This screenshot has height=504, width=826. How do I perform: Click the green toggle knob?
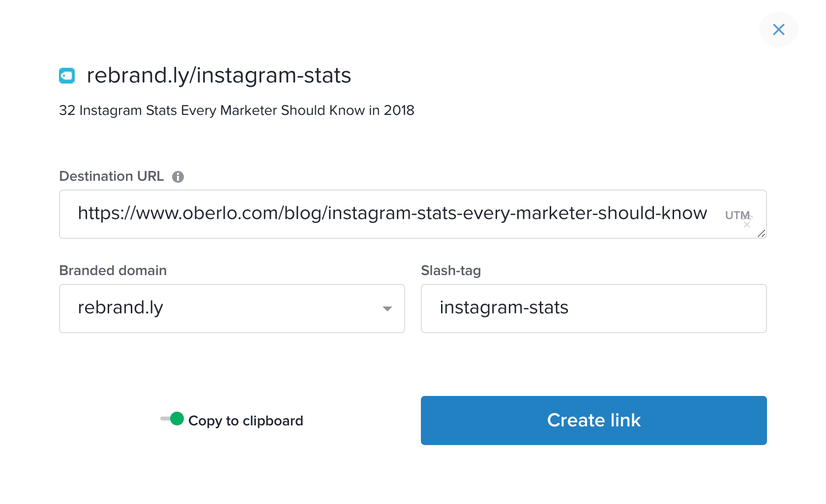[x=177, y=419]
